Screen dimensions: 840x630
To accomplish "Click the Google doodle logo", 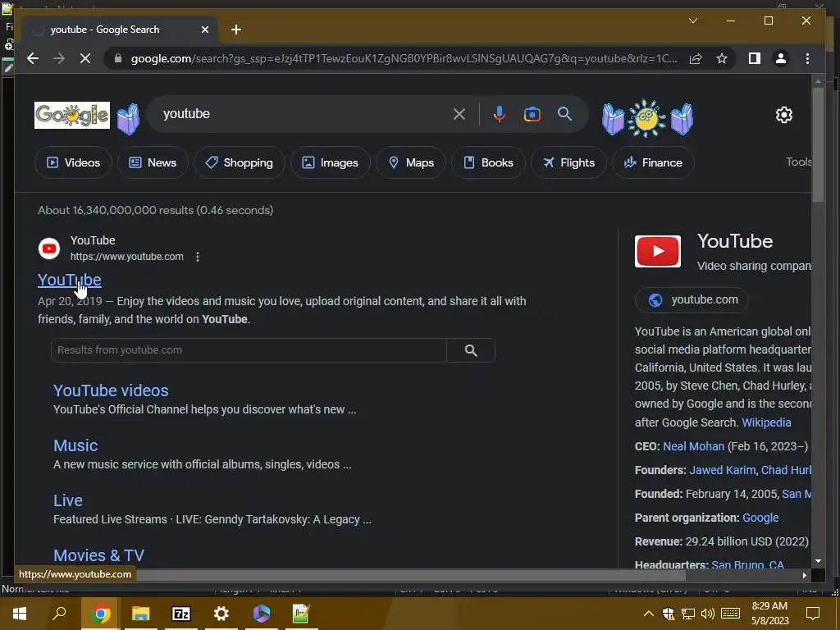I will 72,115.
